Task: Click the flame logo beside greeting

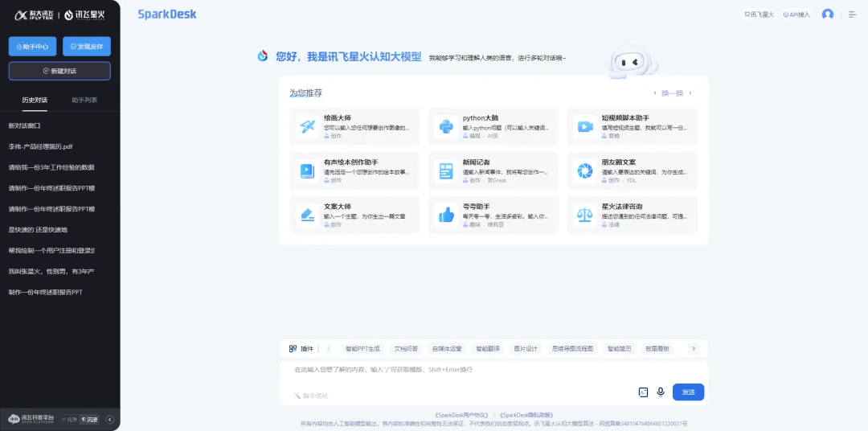Action: 263,55
